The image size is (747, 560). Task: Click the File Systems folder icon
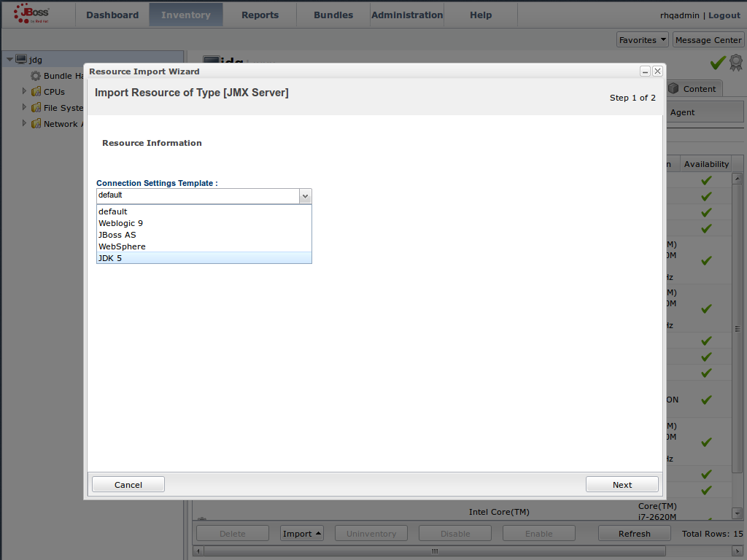(x=36, y=108)
